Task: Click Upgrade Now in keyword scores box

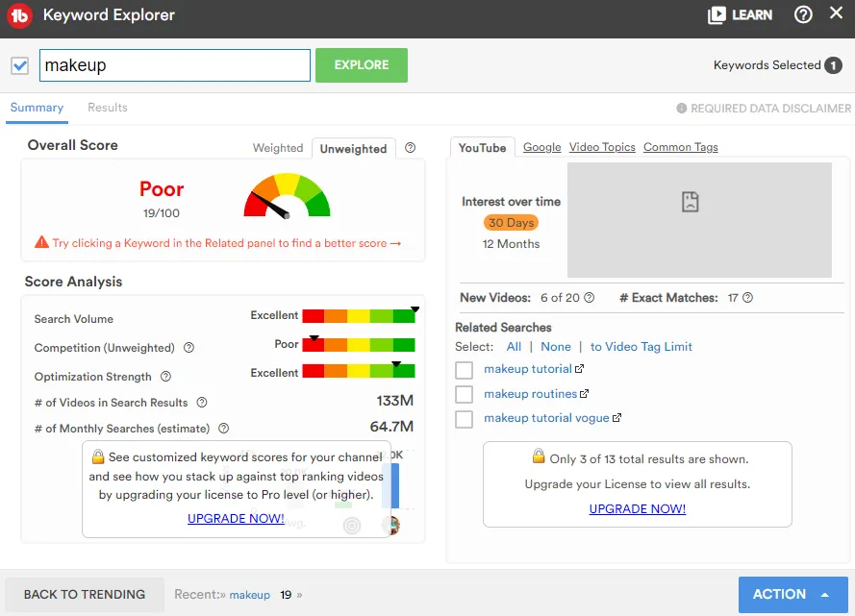Action: pos(236,519)
